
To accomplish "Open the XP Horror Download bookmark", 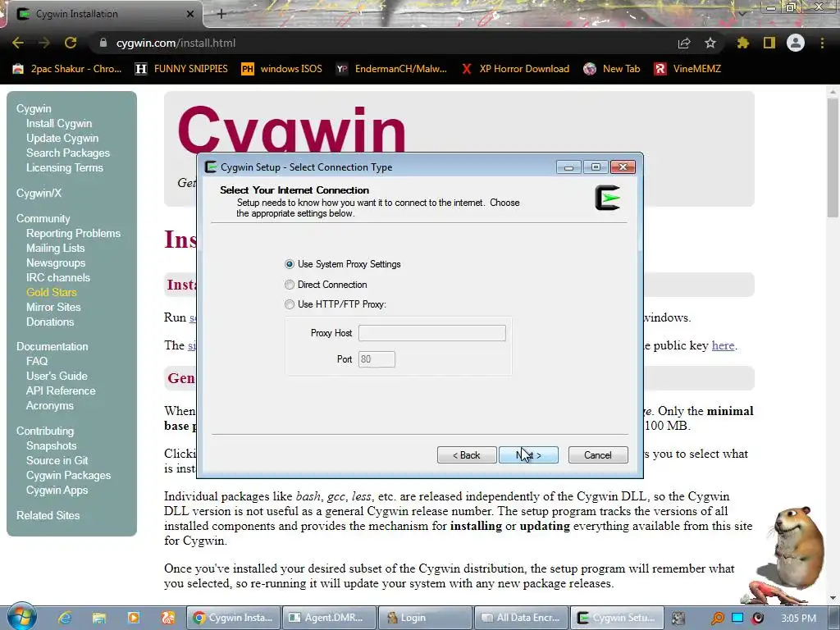I will [515, 69].
